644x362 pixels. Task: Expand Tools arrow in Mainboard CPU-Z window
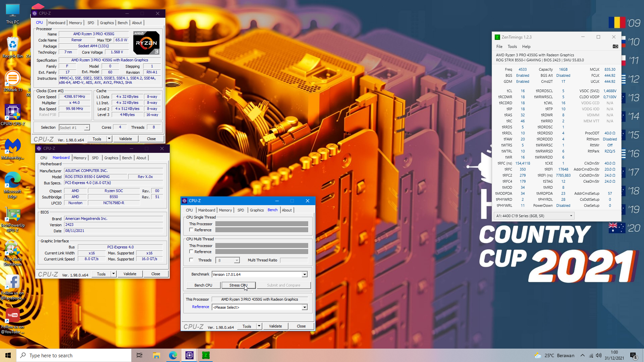113,274
